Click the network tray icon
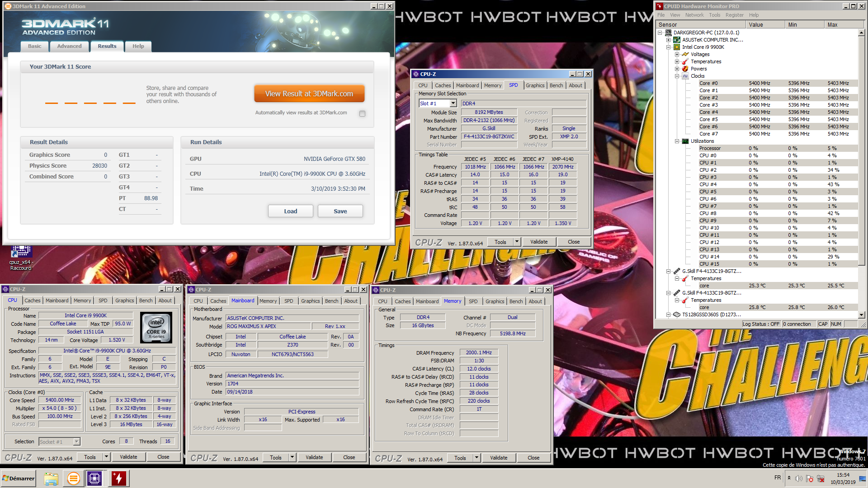Image resolution: width=868 pixels, height=488 pixels. click(821, 479)
